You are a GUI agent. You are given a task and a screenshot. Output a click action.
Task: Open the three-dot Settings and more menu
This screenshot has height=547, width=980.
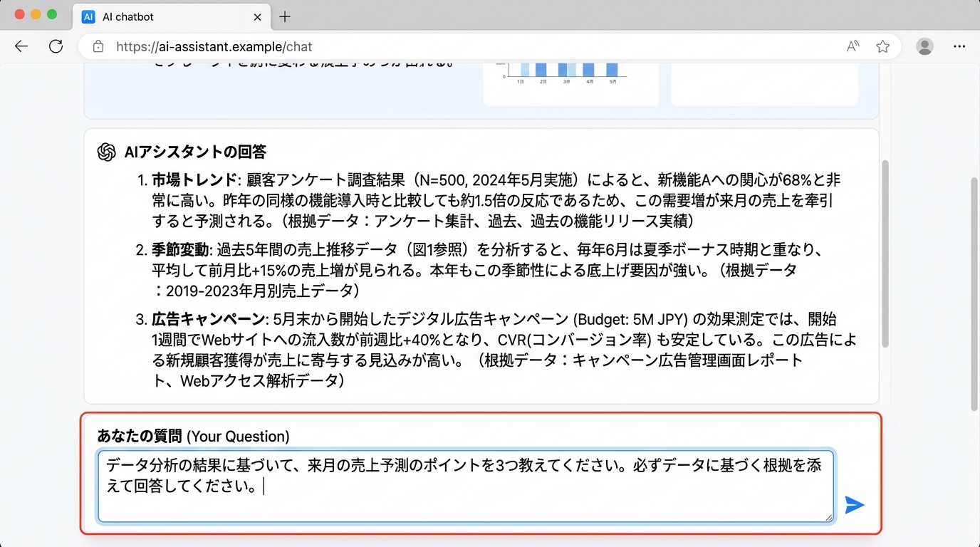coord(959,46)
